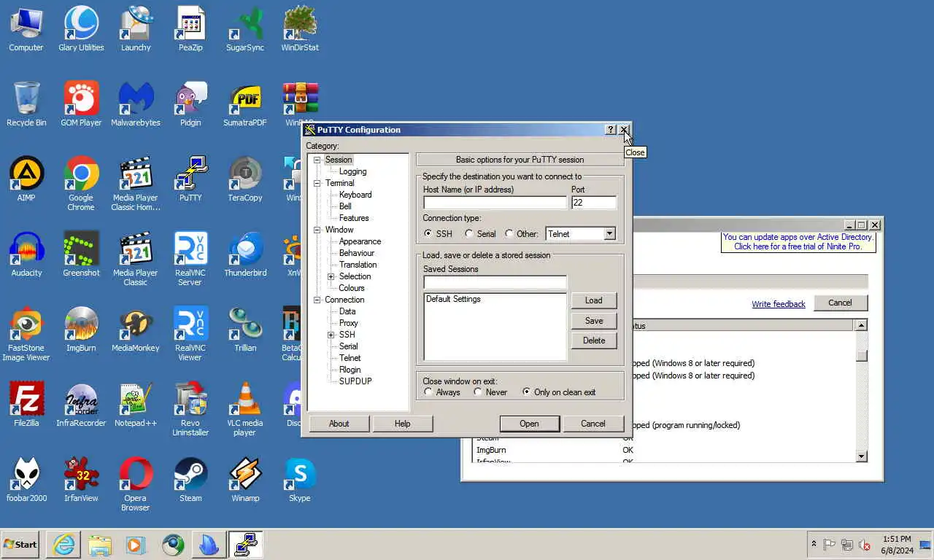Image resolution: width=934 pixels, height=560 pixels.
Task: Launch AIMP desktop icon
Action: click(x=26, y=179)
